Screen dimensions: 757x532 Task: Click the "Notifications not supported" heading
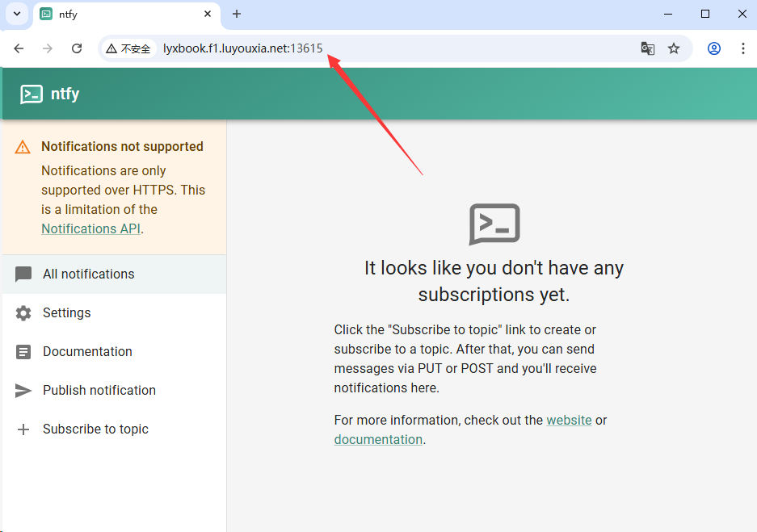point(122,147)
